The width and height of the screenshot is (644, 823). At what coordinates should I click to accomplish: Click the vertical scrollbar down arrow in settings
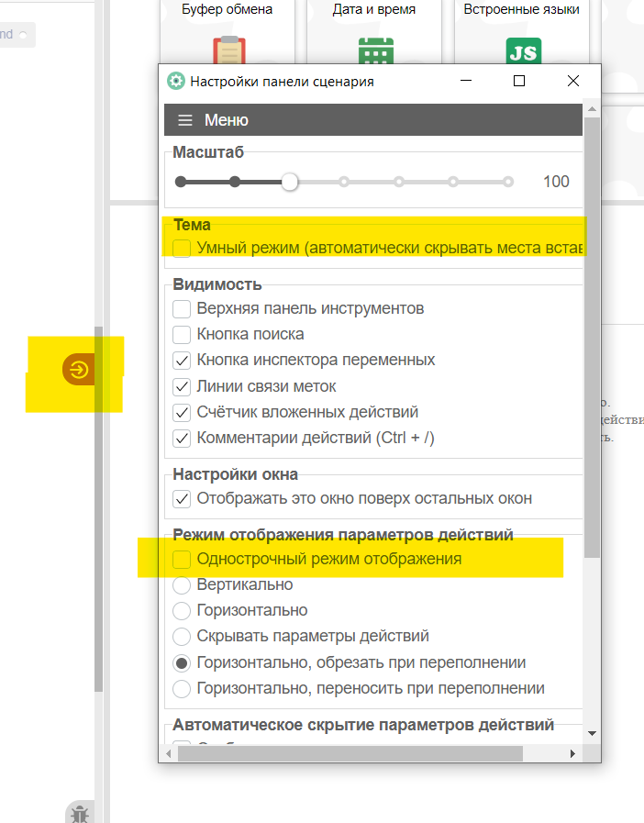pos(592,733)
